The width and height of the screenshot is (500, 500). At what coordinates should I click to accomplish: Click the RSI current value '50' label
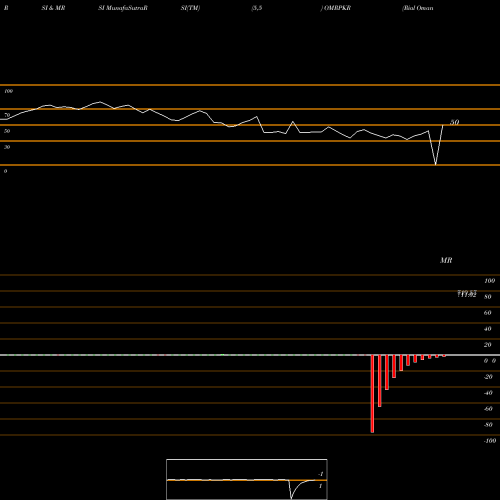coord(455,122)
